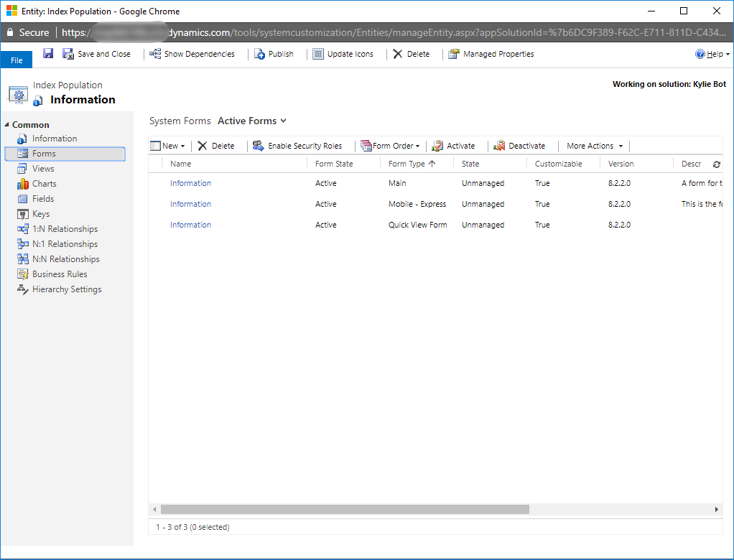
Task: Click the N:1 Relationships icon
Action: tap(22, 243)
